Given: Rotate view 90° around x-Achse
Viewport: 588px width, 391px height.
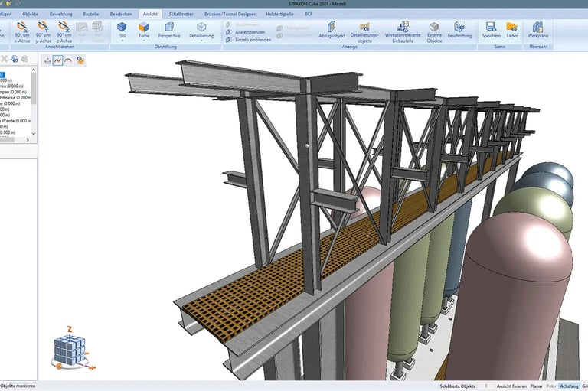Looking at the screenshot, I should click(x=22, y=31).
